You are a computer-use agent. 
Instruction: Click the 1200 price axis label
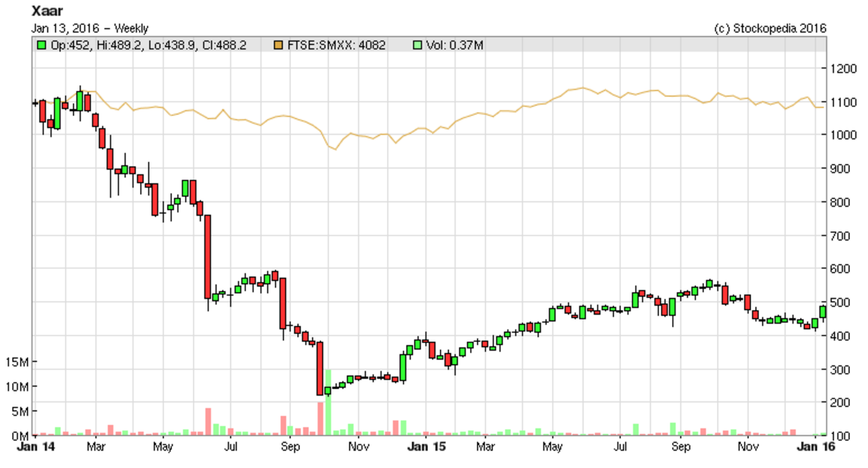843,69
